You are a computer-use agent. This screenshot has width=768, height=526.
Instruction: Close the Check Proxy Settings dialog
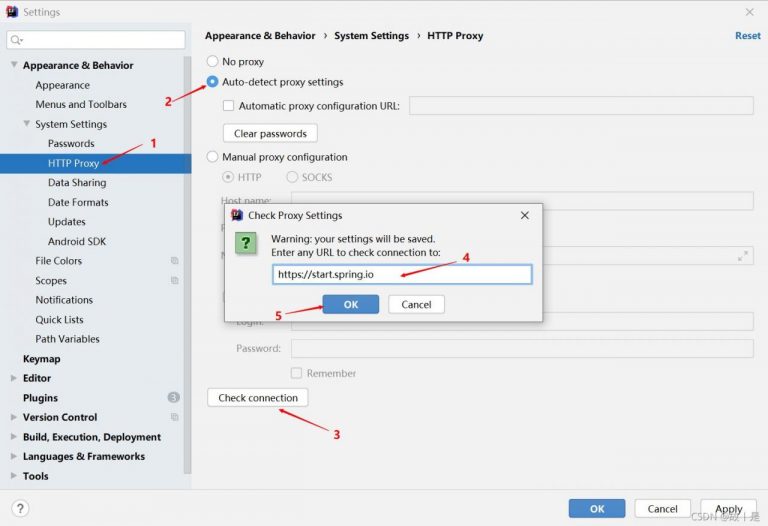pos(525,215)
